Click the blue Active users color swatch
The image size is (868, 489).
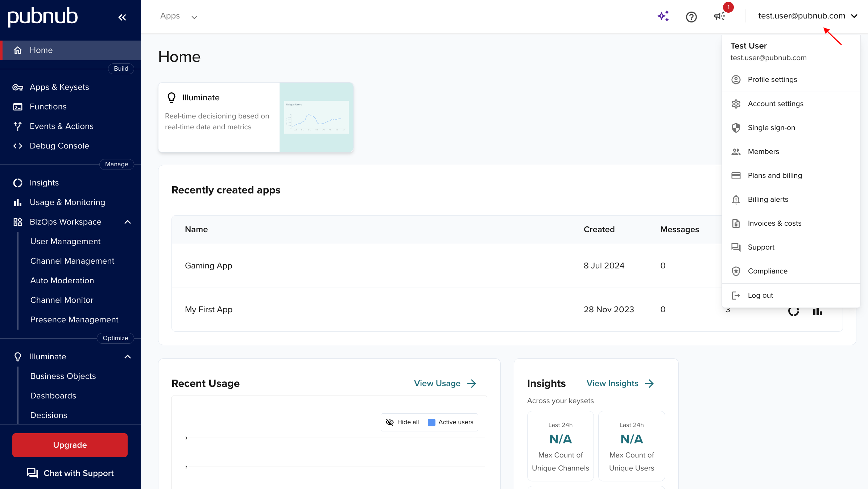coord(431,422)
